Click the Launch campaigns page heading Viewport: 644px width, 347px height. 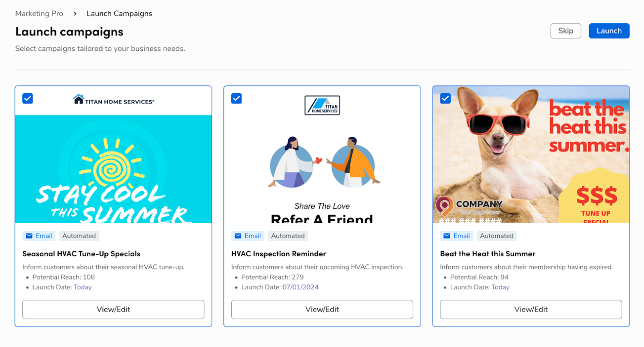[x=69, y=32]
